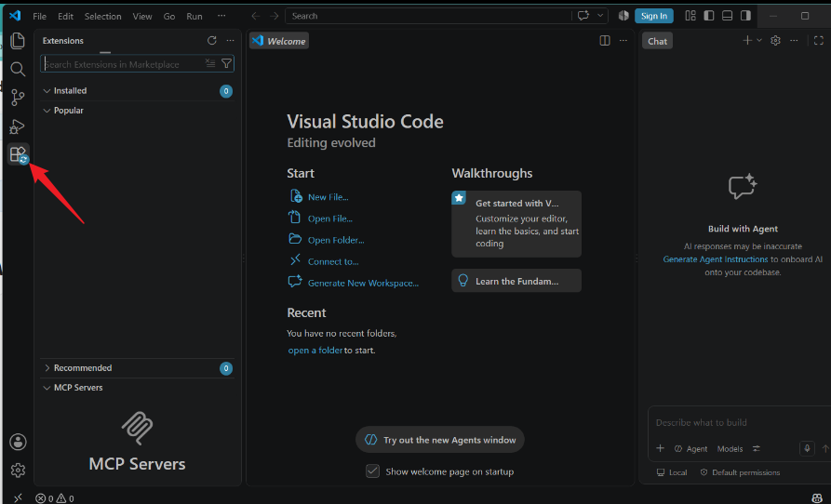Expand the Recommended section
The width and height of the screenshot is (831, 504).
click(137, 368)
